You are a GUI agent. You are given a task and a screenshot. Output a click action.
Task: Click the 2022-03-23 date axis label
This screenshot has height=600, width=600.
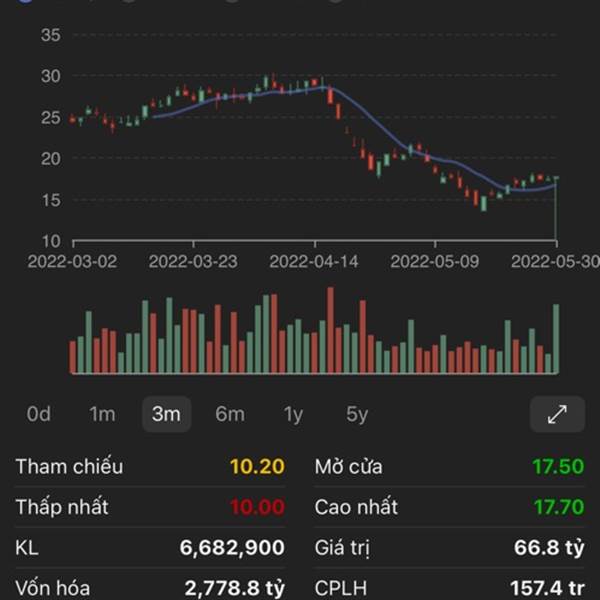point(193,262)
